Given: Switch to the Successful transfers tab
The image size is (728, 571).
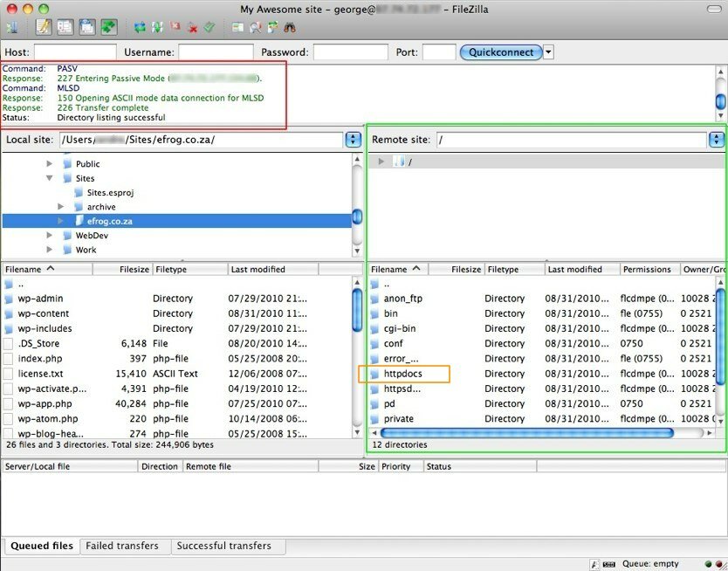Looking at the screenshot, I should tap(223, 547).
